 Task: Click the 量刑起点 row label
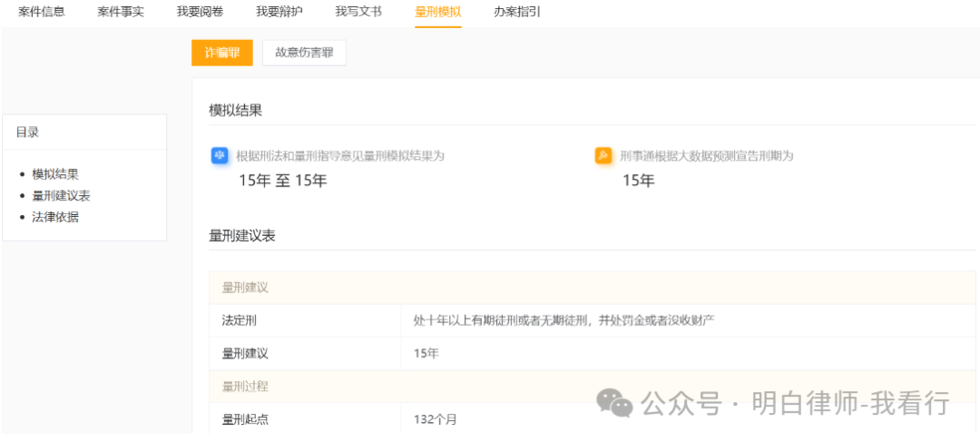[x=245, y=419]
